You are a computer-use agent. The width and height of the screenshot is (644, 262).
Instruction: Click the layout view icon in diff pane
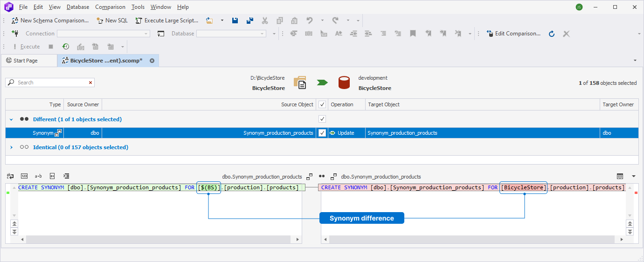point(620,176)
